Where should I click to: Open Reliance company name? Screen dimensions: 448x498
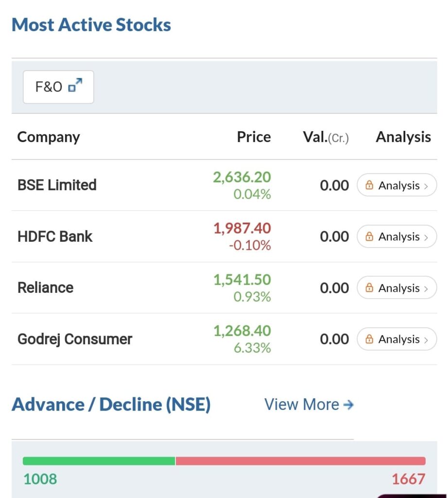coord(45,288)
